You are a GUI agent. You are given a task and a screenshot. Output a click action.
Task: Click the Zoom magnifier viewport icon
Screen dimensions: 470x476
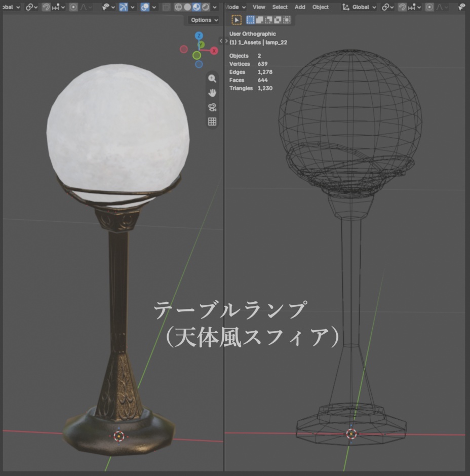[x=212, y=78]
